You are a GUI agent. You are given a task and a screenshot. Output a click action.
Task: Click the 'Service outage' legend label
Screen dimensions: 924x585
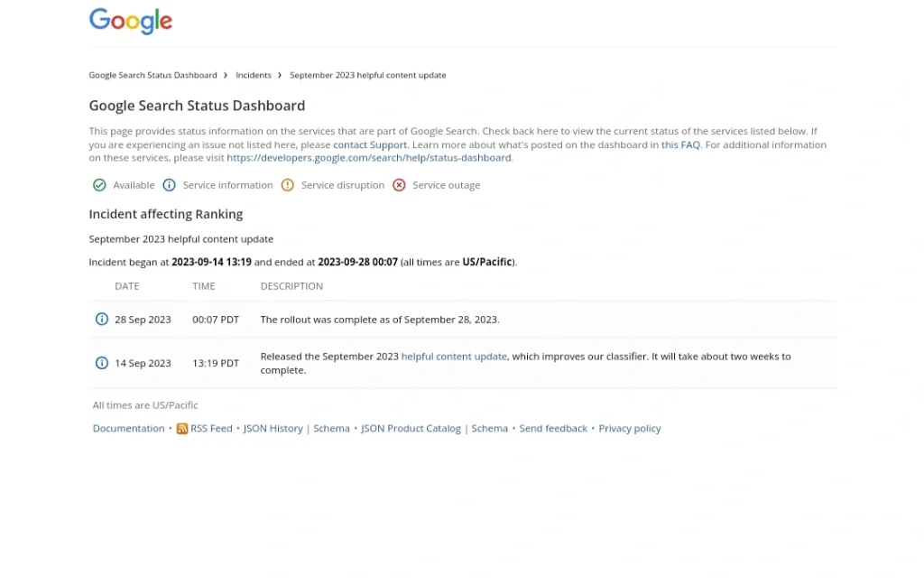[446, 185]
